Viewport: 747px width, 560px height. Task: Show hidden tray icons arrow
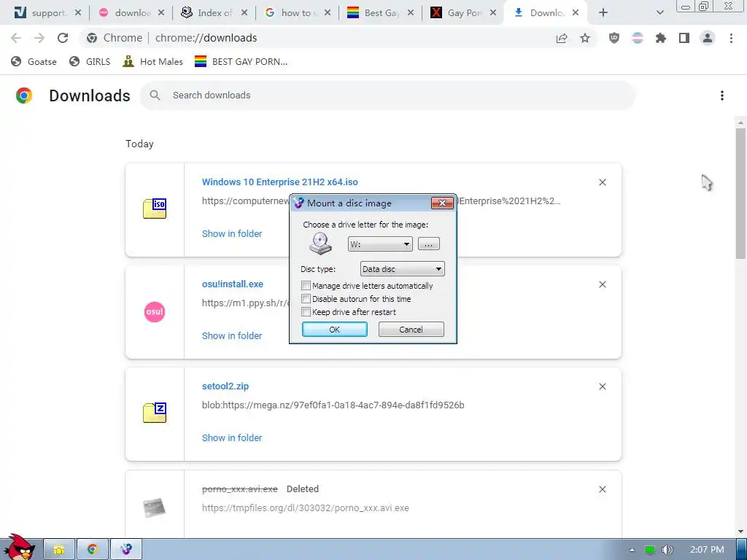[632, 550]
